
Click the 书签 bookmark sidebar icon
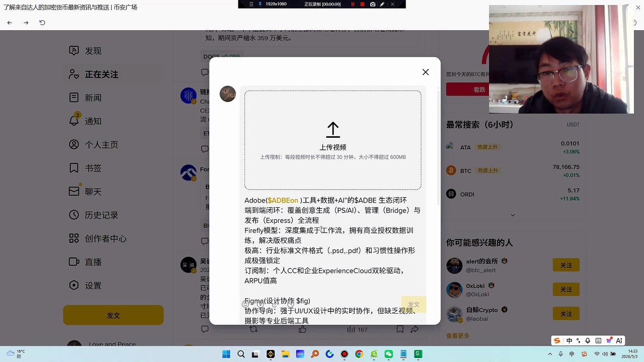(x=74, y=168)
